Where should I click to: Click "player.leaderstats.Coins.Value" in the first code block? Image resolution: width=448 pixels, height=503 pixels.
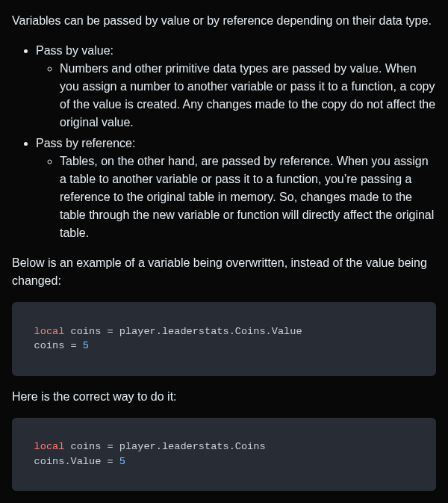point(211,331)
